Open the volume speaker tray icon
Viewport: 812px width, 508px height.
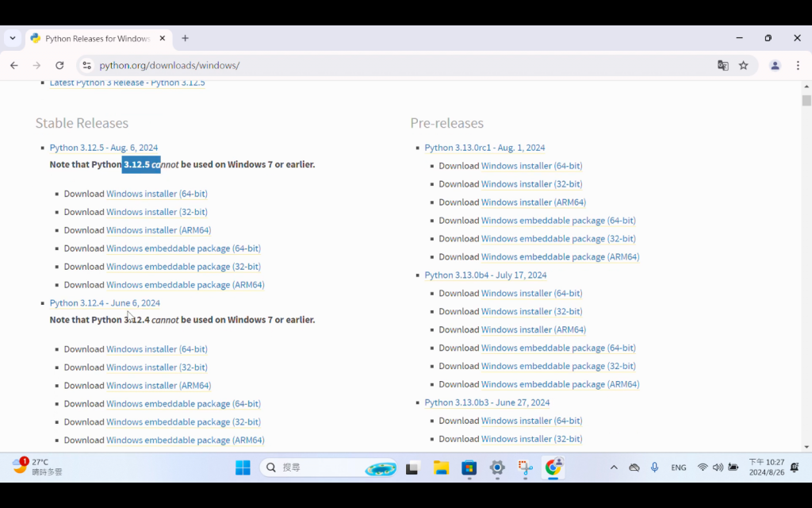(718, 468)
